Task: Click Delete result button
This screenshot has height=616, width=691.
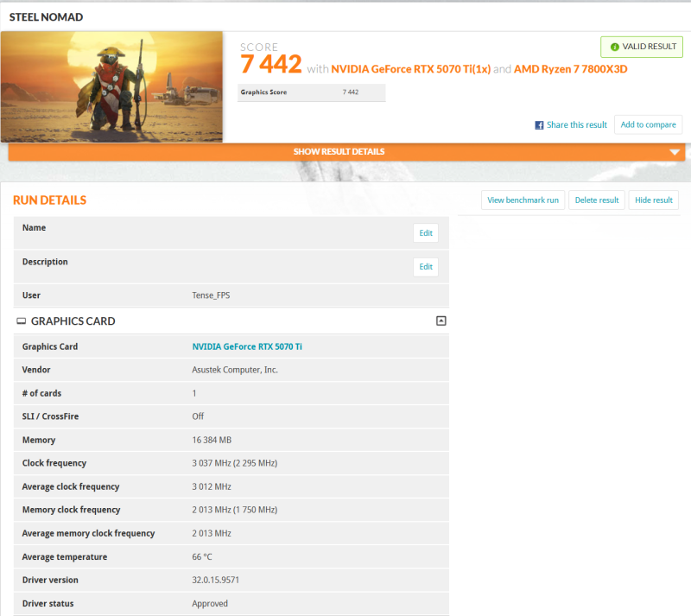Action: [597, 200]
